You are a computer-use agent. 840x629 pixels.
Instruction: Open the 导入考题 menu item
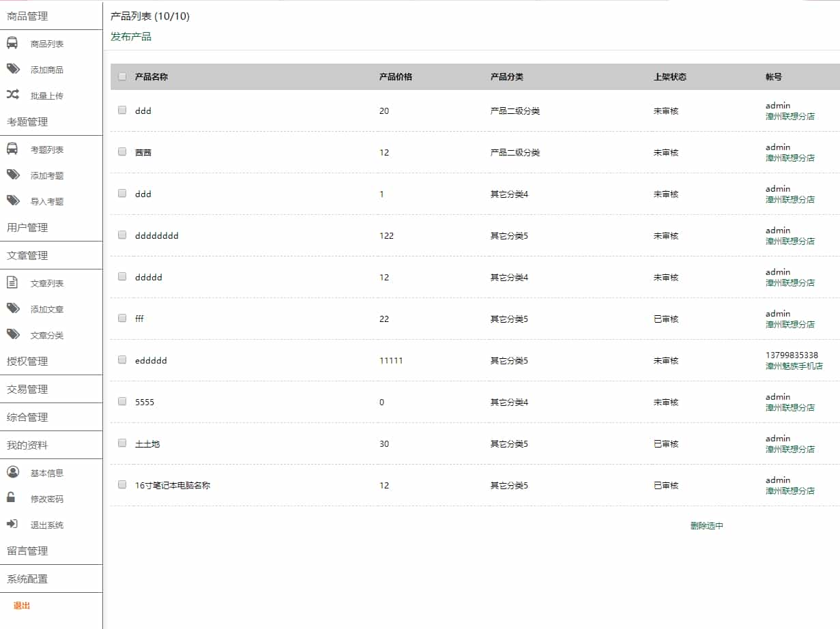47,202
